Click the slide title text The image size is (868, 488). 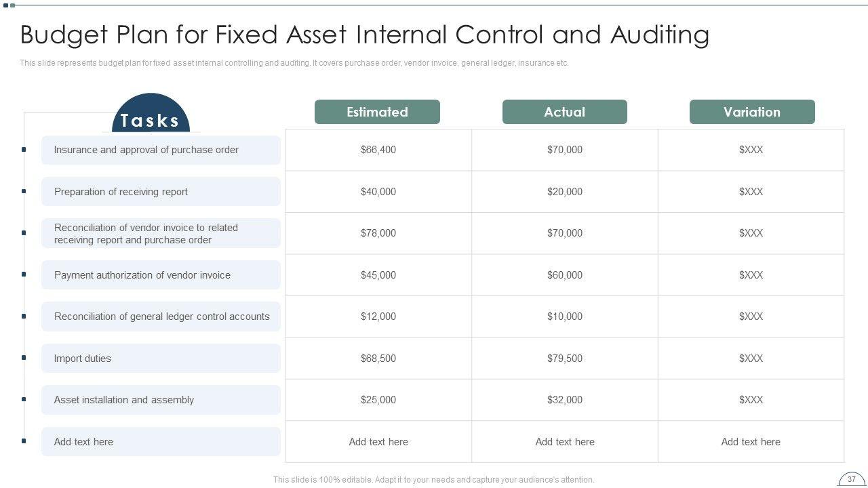[365, 35]
